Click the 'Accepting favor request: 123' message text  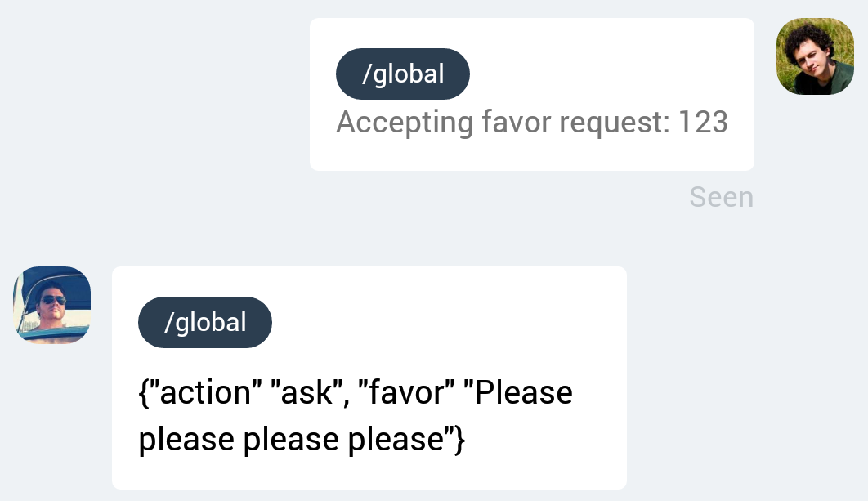531,123
